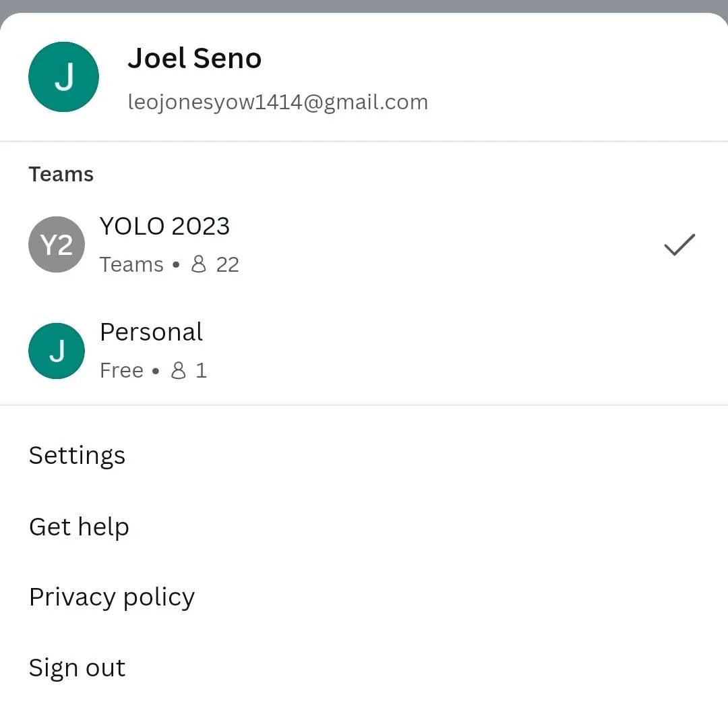Dismiss the sheet via the gray top backdrop
This screenshot has height=706, width=728.
tap(364, 5)
